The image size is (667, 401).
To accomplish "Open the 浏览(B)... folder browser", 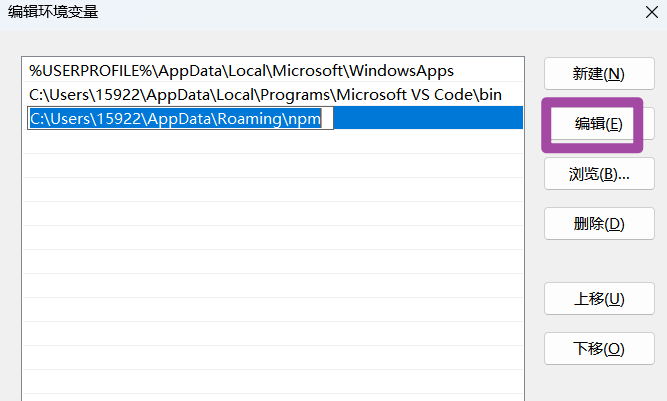I will pyautogui.click(x=599, y=174).
